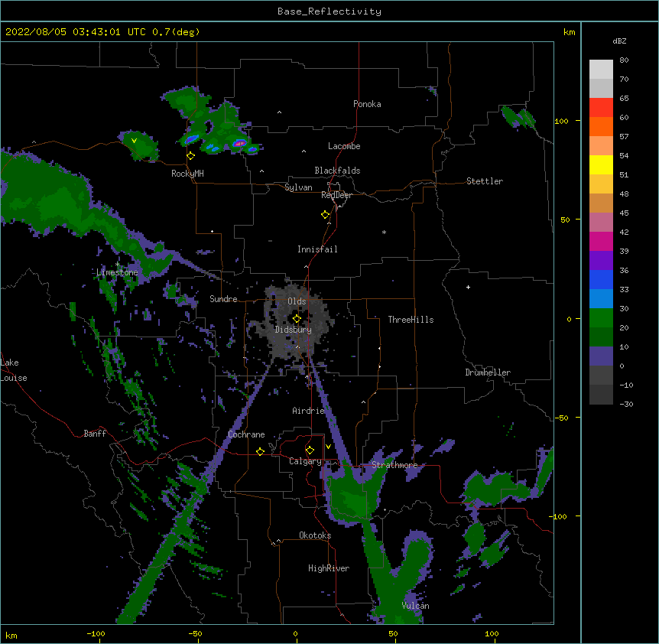Click the yellow diamond marker right of Cochrane
This screenshot has width=659, height=644.
260,451
